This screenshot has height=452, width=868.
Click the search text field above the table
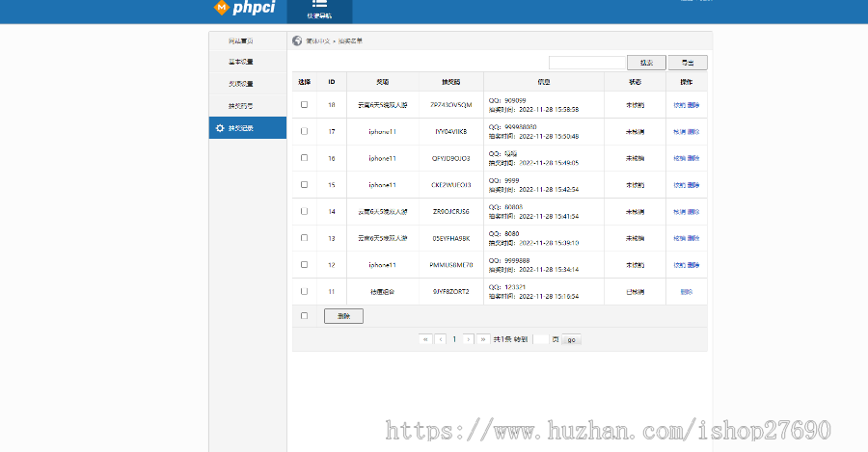click(586, 63)
